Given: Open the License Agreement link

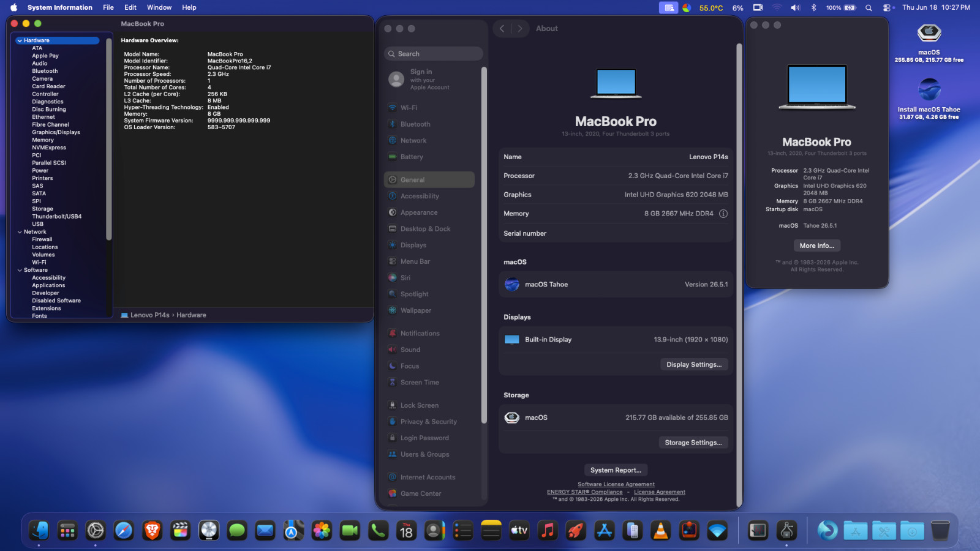Looking at the screenshot, I should coord(660,492).
